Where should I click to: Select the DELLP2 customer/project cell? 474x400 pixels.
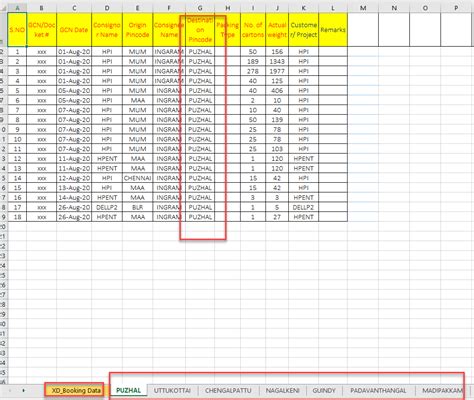click(303, 207)
